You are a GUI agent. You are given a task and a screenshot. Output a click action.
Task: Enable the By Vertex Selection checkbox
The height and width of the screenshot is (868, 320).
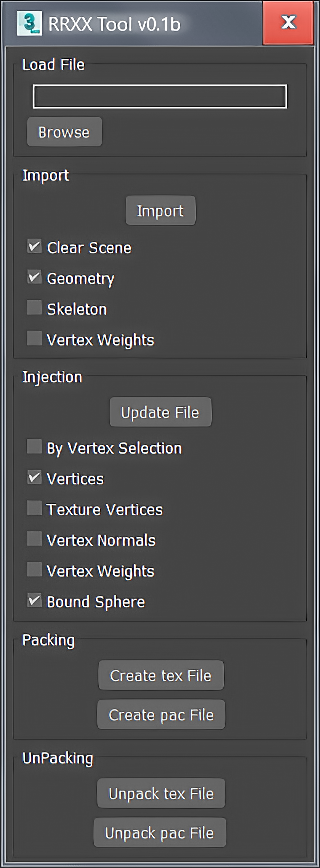point(34,447)
